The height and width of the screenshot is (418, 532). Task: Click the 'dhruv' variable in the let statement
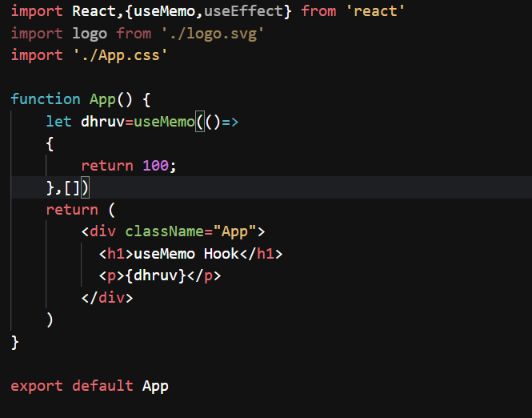103,122
